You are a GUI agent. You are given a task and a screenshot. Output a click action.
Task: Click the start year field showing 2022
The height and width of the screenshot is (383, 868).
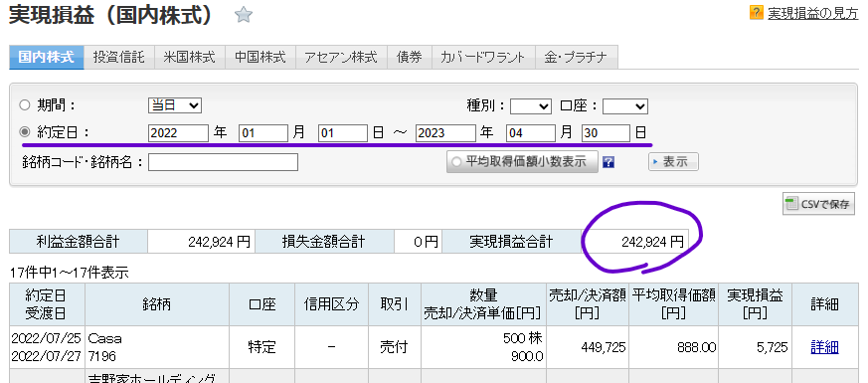click(178, 133)
